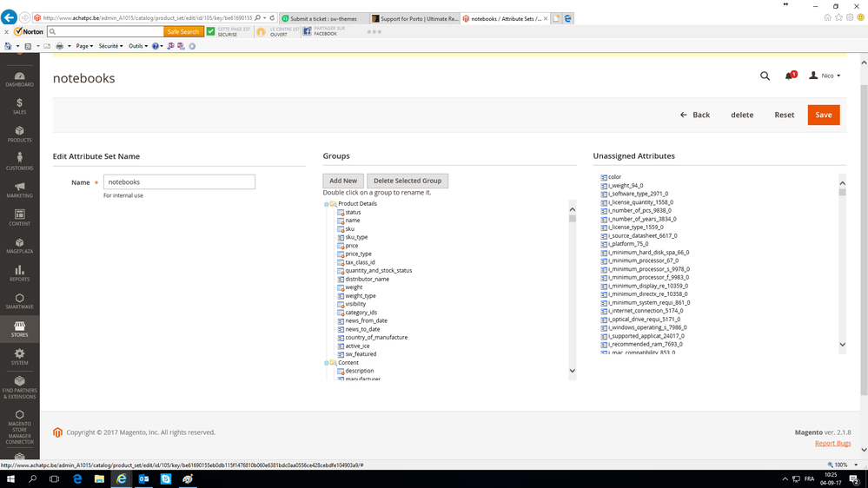868x488 pixels.
Task: Click the Reset button
Action: pos(784,115)
